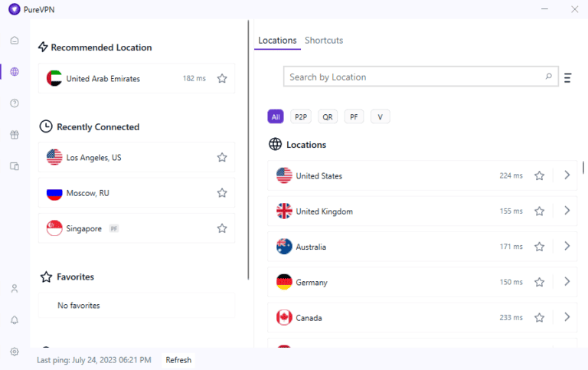
Task: Open the settings gear icon
Action: pos(15,352)
